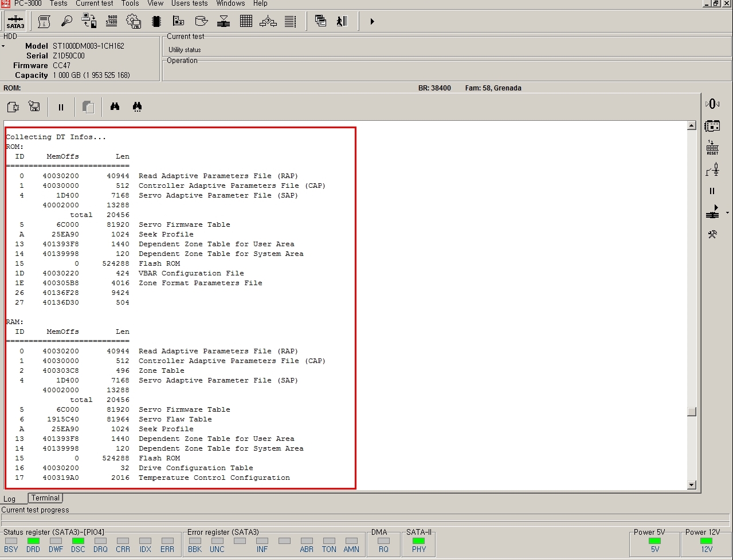Open the Users tests menu

coord(190,3)
